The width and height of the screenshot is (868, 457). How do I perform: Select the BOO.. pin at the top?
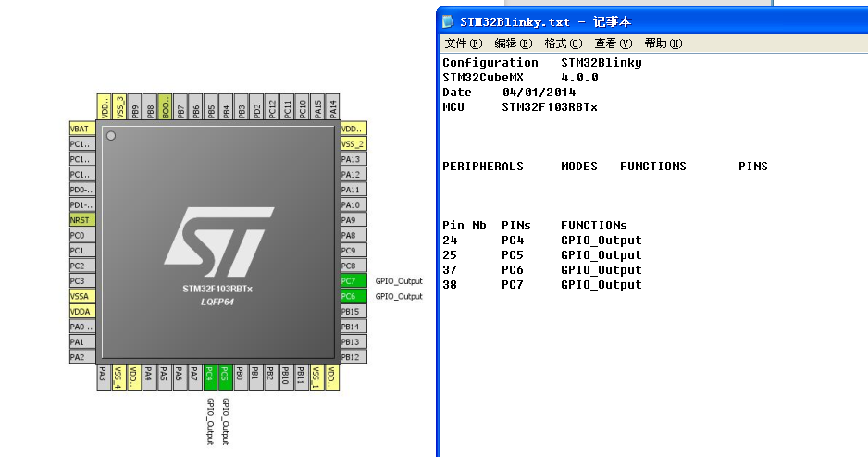click(x=165, y=106)
